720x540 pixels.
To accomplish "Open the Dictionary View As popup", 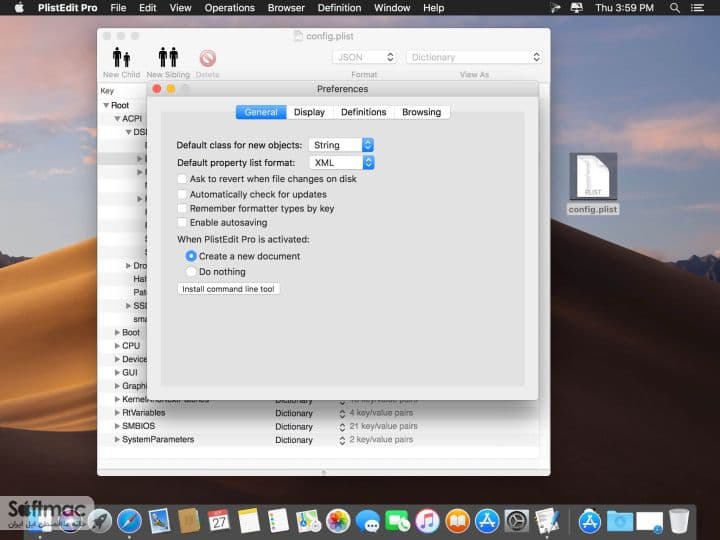I will (x=474, y=57).
